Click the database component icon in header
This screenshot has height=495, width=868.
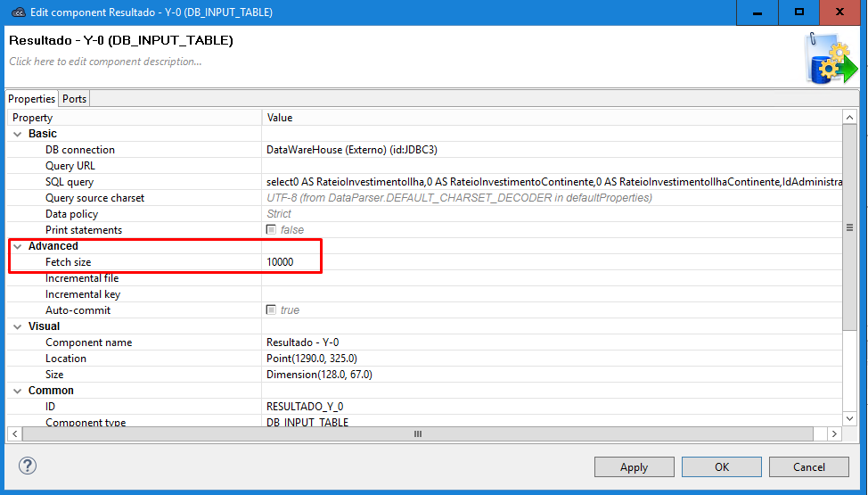[829, 57]
